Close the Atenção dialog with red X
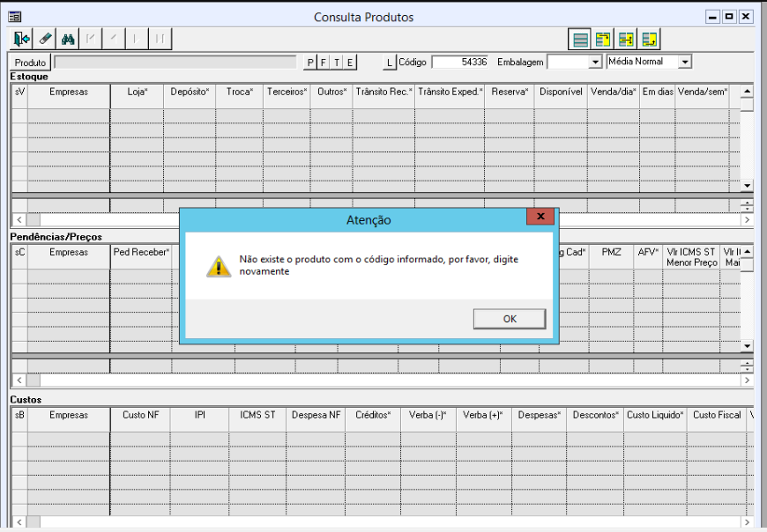 click(x=540, y=217)
